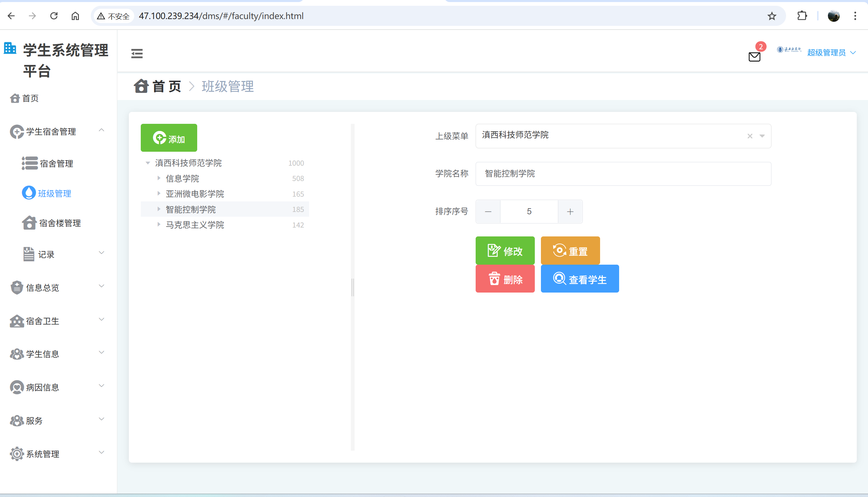
Task: Open 宿舍管理 in the sidebar
Action: 56,164
